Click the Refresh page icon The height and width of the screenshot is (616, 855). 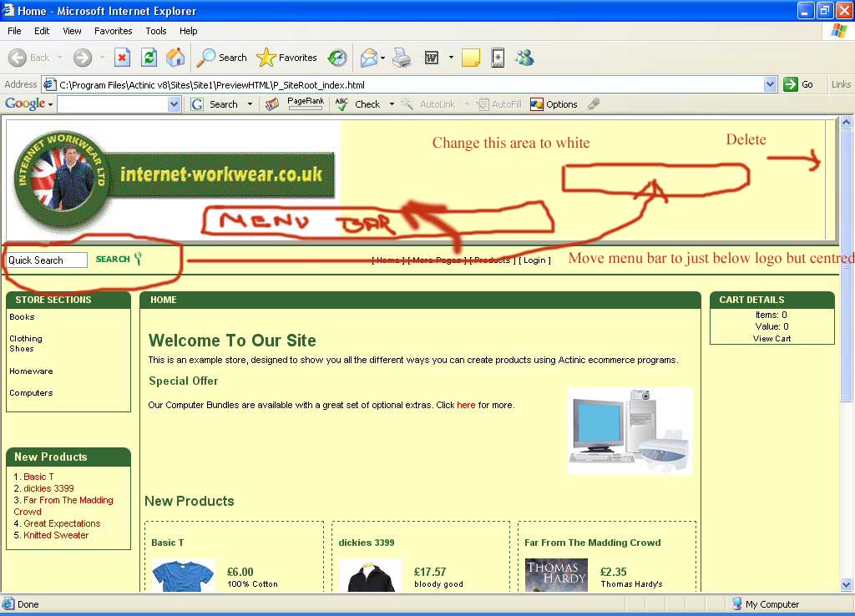tap(149, 58)
